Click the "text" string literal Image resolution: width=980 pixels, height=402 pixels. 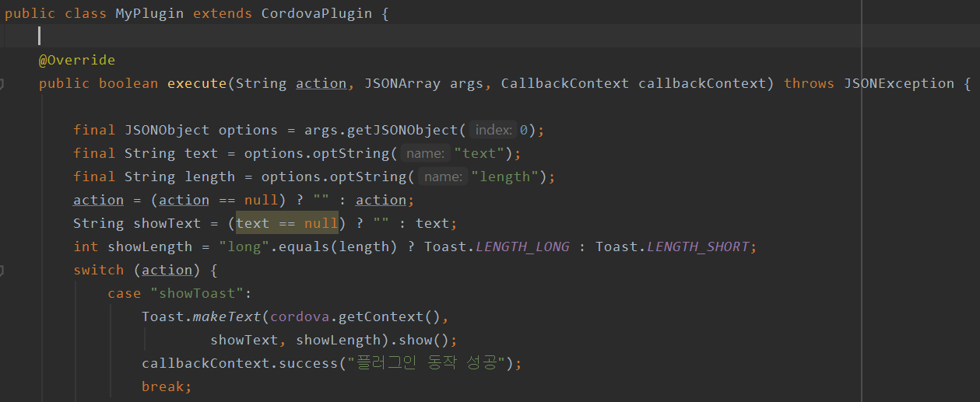pos(479,153)
